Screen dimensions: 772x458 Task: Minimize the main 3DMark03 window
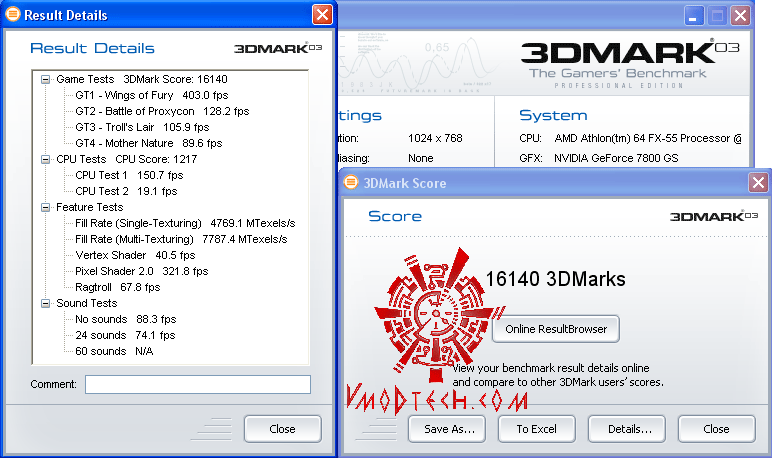click(694, 16)
